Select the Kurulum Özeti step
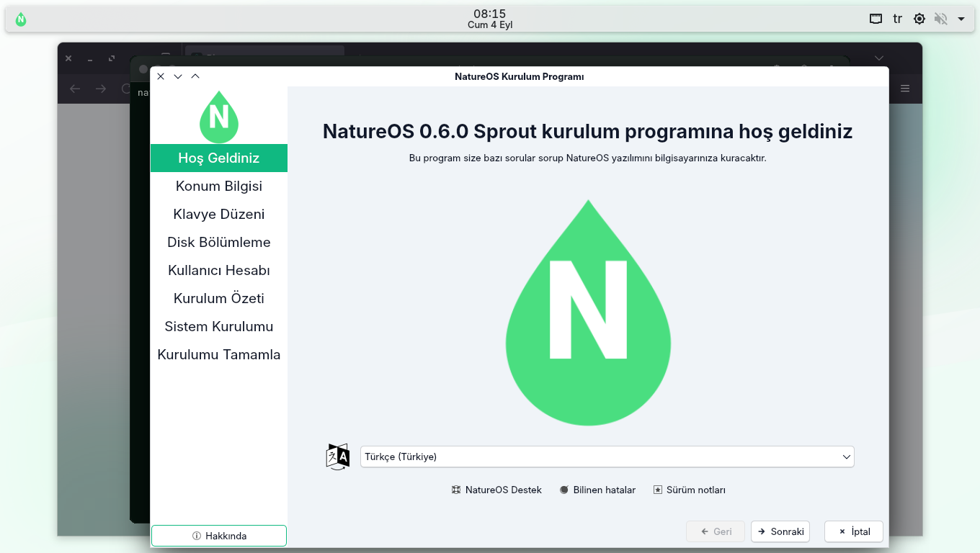Image resolution: width=980 pixels, height=553 pixels. click(x=219, y=298)
